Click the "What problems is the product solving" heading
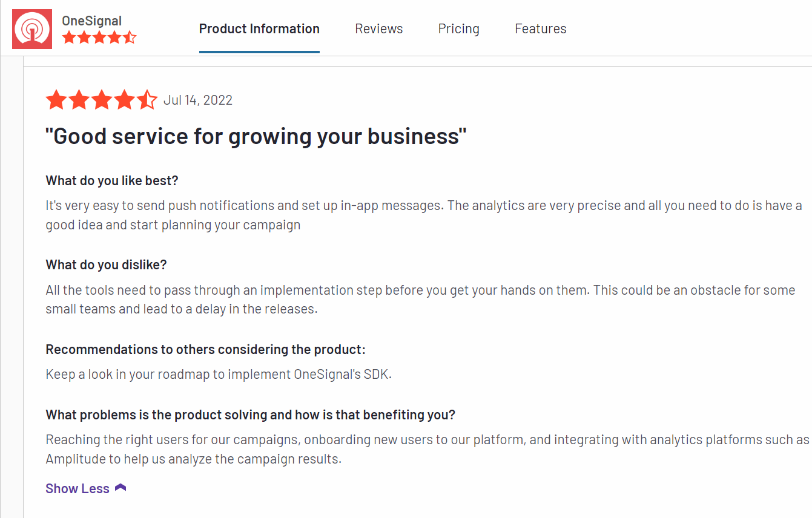Screen dimensions: 812x518 click(251, 415)
